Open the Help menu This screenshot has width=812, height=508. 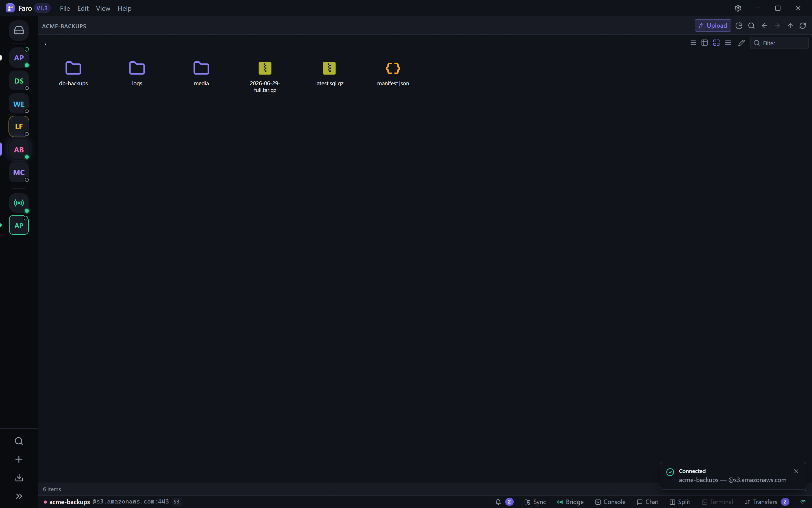(125, 8)
